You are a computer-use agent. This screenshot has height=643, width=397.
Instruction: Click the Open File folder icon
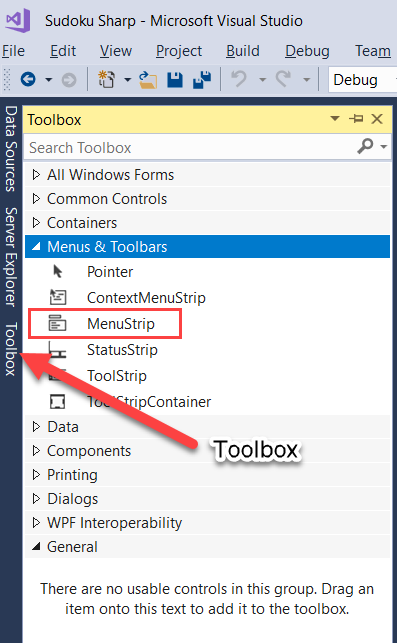[148, 80]
